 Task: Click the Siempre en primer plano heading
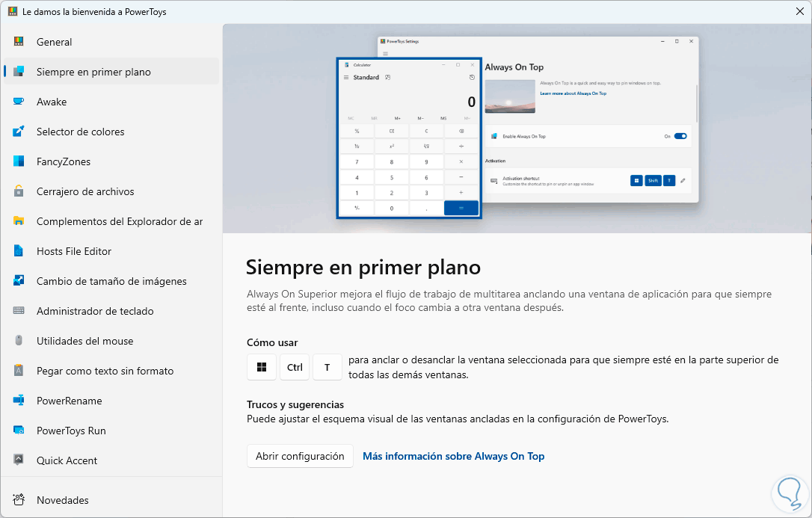363,267
